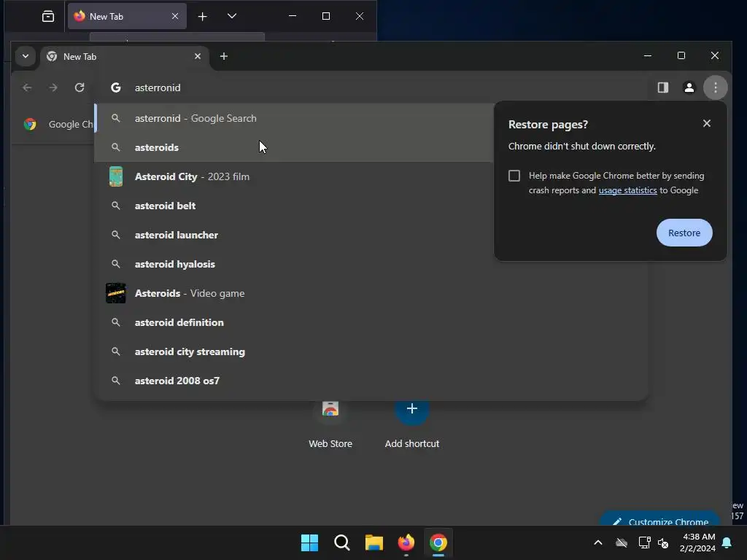Switch to Firefox from taskbar
The image size is (747, 560).
(406, 542)
